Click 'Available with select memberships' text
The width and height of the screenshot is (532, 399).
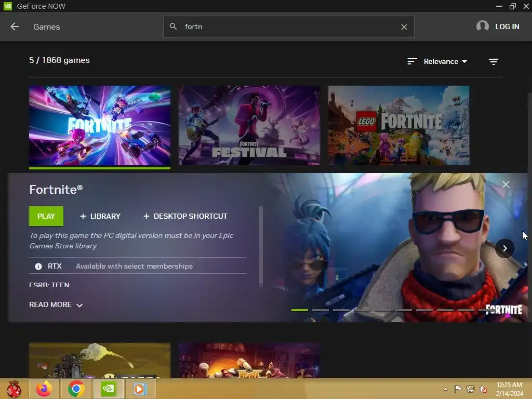pyautogui.click(x=134, y=267)
